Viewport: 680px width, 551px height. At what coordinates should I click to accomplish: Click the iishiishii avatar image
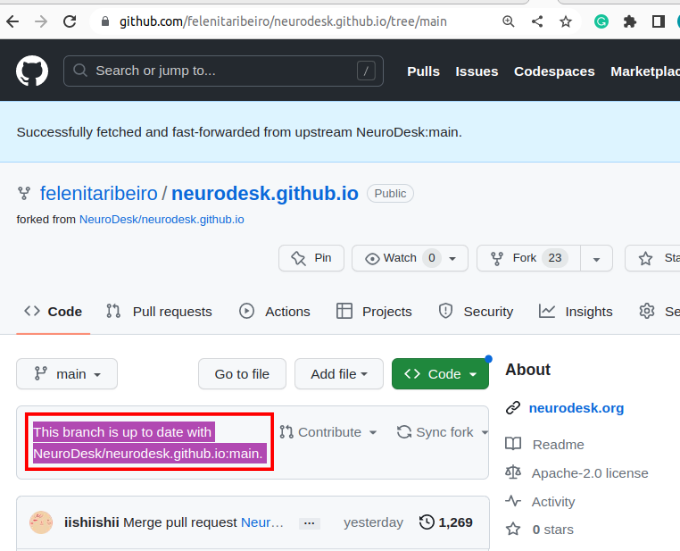[41, 522]
